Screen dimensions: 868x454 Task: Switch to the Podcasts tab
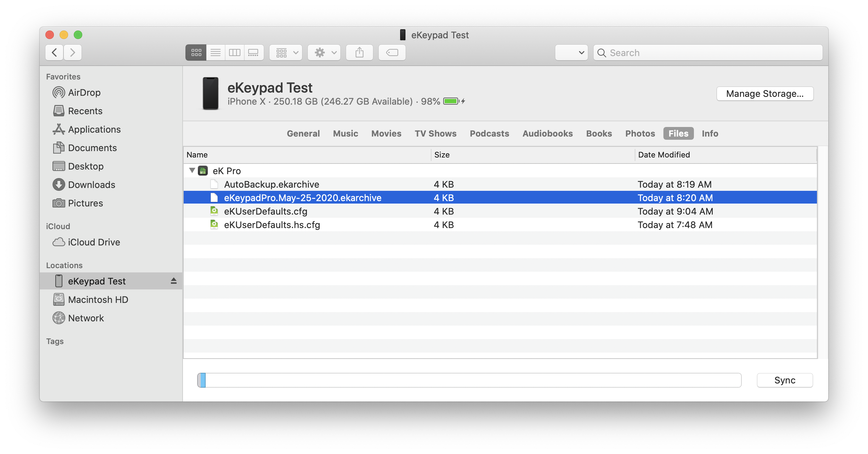(489, 133)
